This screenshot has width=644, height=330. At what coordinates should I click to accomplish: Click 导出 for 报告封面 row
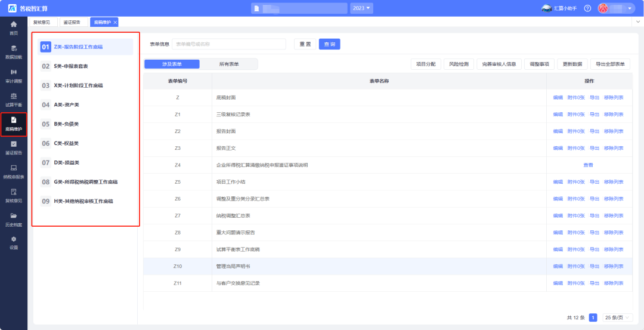595,131
